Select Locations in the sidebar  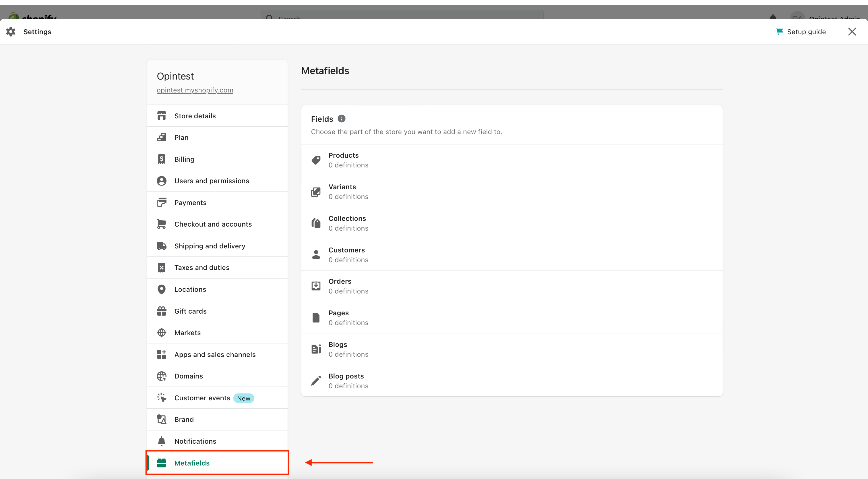[x=217, y=289]
